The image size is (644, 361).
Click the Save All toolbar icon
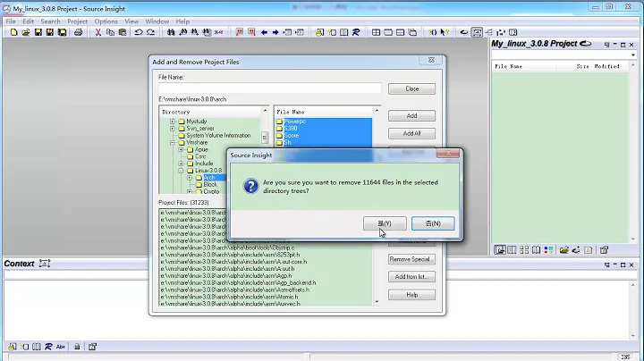pyautogui.click(x=62, y=32)
